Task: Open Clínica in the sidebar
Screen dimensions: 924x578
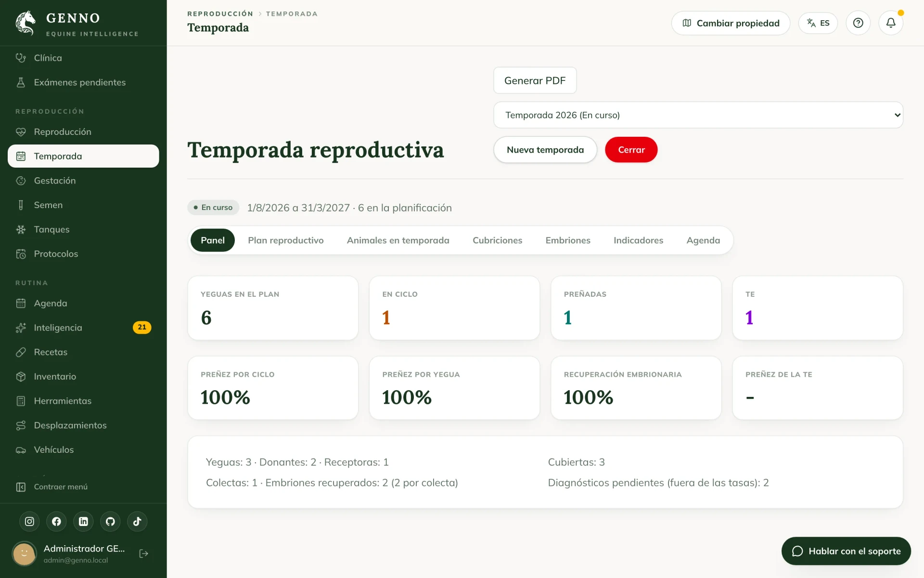Action: (83, 58)
